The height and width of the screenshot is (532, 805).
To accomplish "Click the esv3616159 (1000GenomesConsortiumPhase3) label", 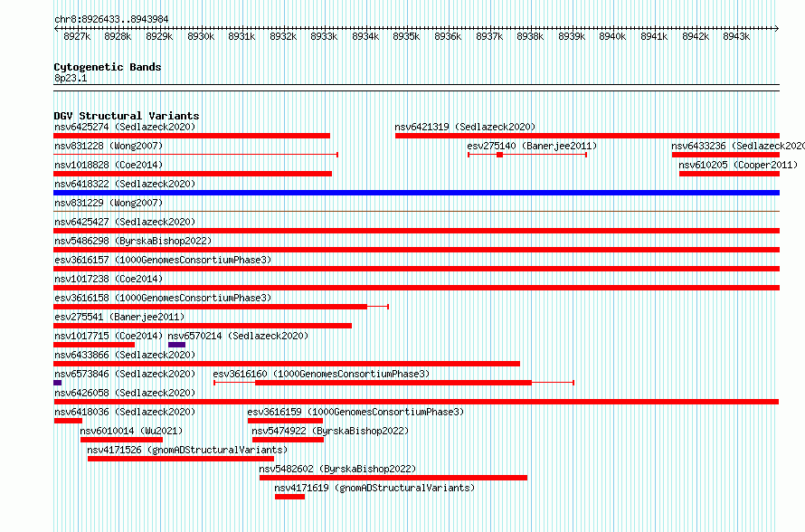I will point(355,412).
